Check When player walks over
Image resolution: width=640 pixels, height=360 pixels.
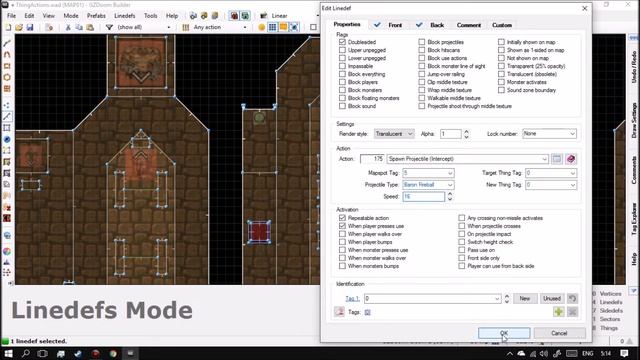click(x=342, y=234)
